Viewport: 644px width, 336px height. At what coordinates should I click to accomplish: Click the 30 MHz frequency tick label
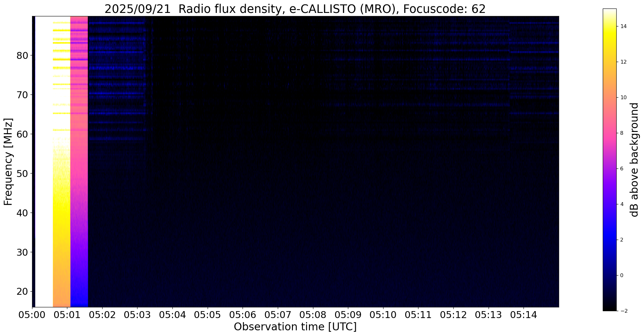point(22,252)
